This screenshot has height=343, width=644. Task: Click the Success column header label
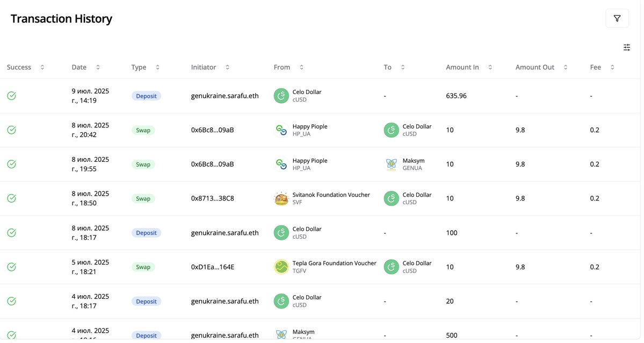click(x=19, y=67)
